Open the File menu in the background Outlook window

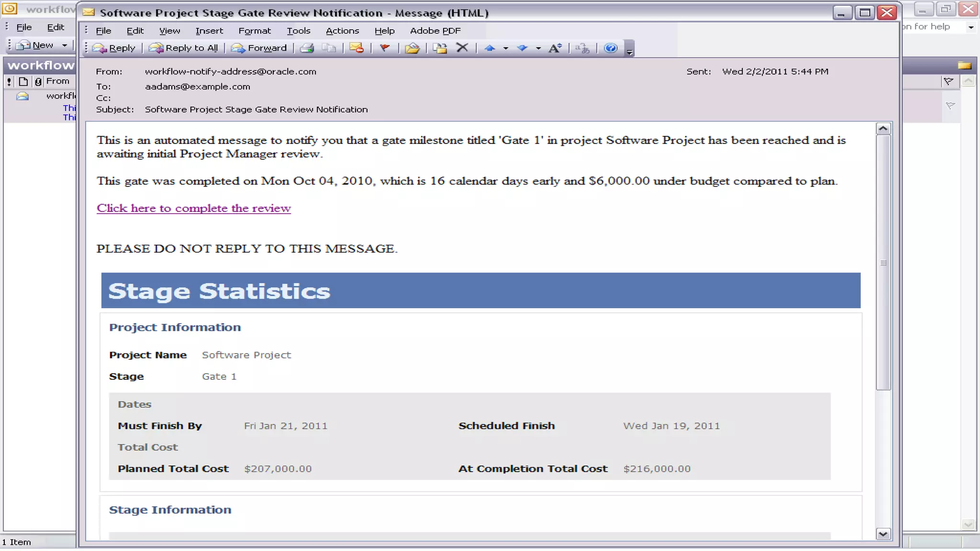tap(24, 27)
